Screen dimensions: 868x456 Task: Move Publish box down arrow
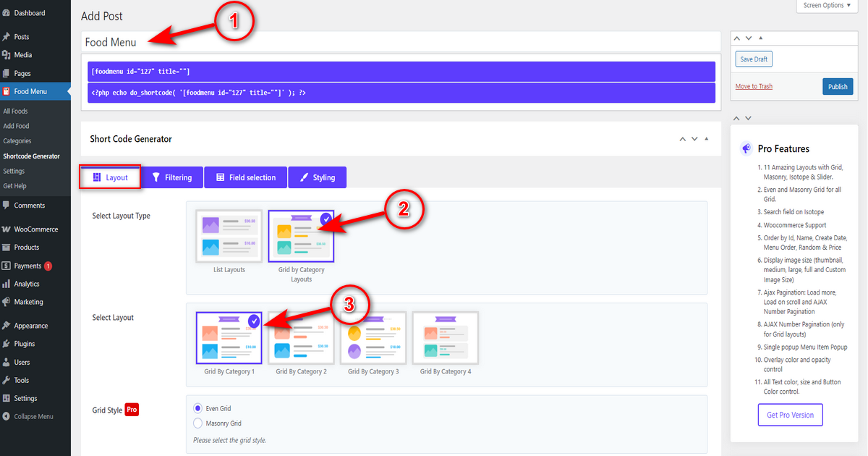pyautogui.click(x=749, y=38)
